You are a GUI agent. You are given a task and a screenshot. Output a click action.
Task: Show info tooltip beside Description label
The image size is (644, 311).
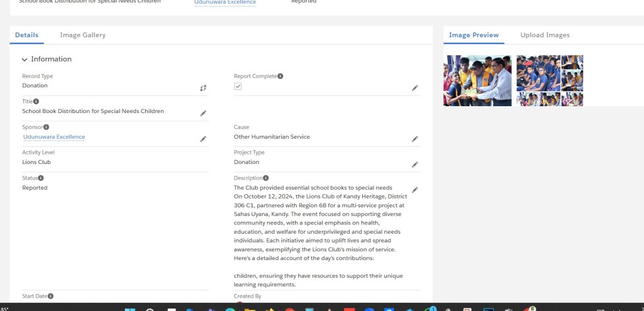coord(266,178)
